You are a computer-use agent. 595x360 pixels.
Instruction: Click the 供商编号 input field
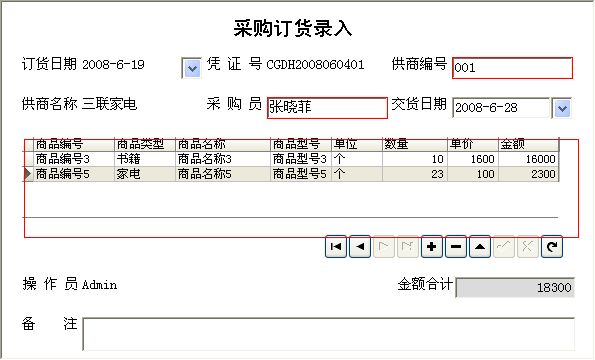click(513, 68)
